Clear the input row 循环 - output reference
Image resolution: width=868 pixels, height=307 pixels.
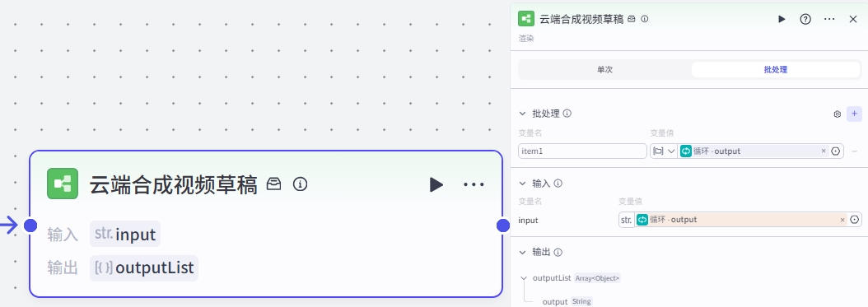842,220
